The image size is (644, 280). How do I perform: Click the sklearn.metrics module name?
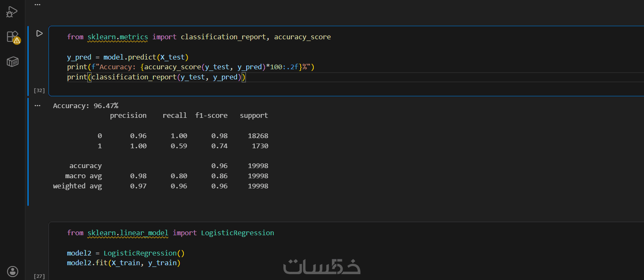click(x=118, y=37)
